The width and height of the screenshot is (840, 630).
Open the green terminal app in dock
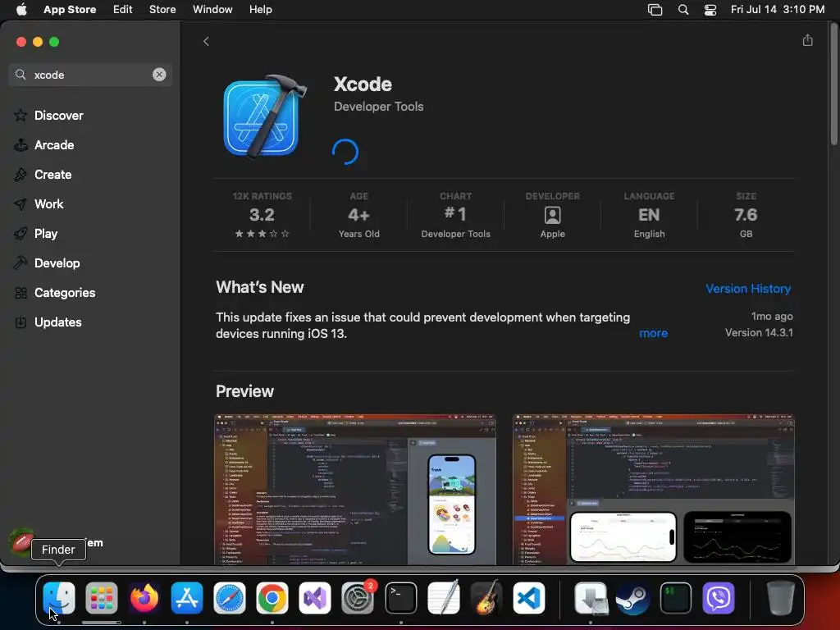tap(676, 598)
